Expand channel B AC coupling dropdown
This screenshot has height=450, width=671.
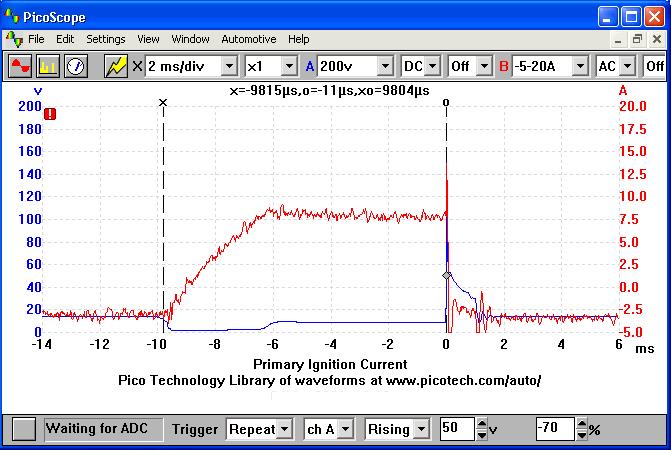627,66
